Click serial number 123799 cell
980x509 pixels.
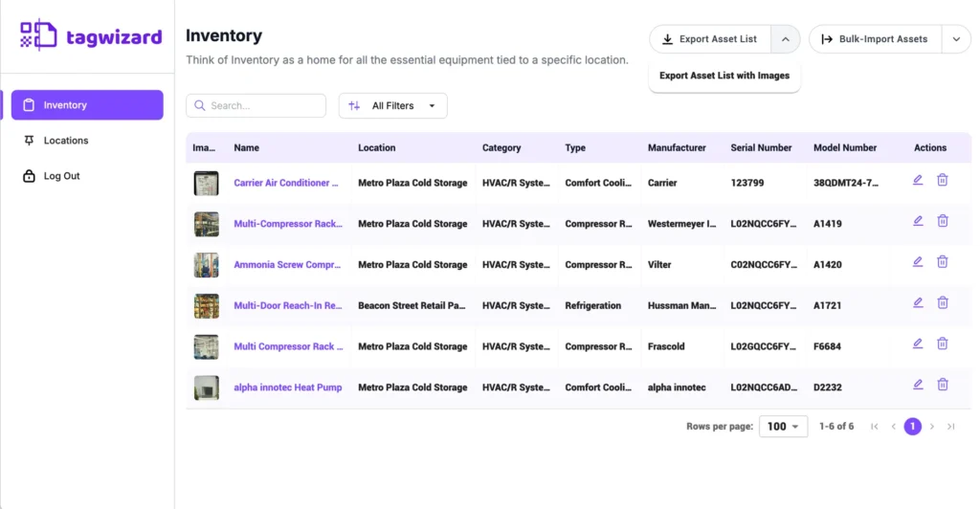click(x=746, y=183)
